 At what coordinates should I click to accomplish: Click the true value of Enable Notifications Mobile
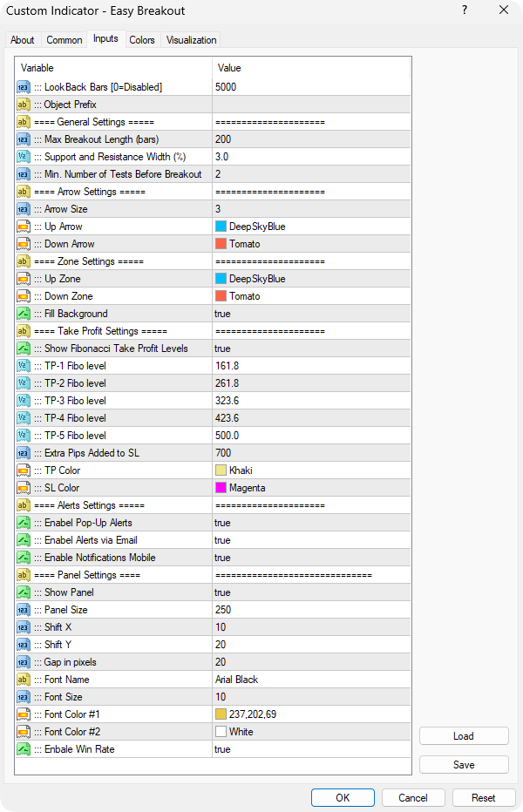(x=222, y=558)
